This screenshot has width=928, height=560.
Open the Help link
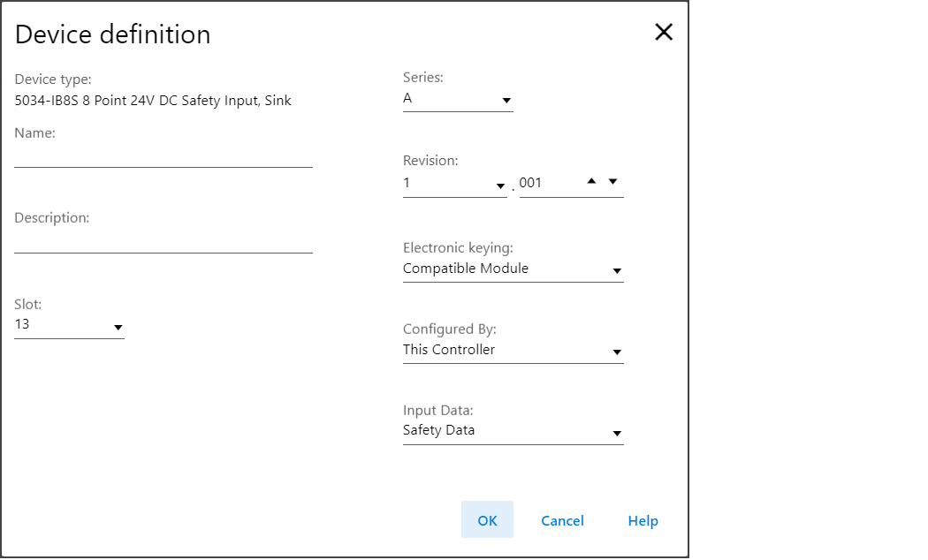pyautogui.click(x=643, y=520)
